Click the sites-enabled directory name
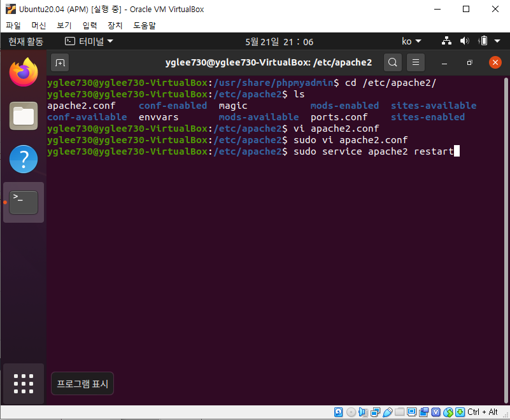Viewport: 510px width, 420px height. coord(428,117)
